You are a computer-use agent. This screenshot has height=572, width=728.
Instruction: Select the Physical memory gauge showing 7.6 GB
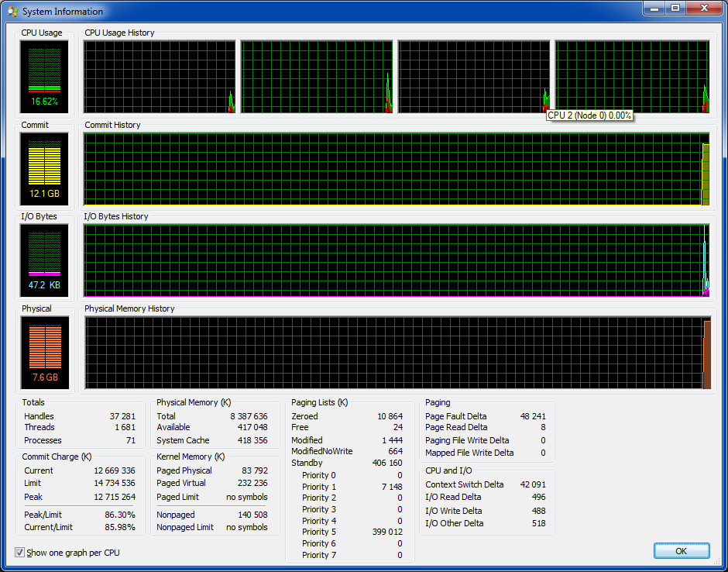44,353
